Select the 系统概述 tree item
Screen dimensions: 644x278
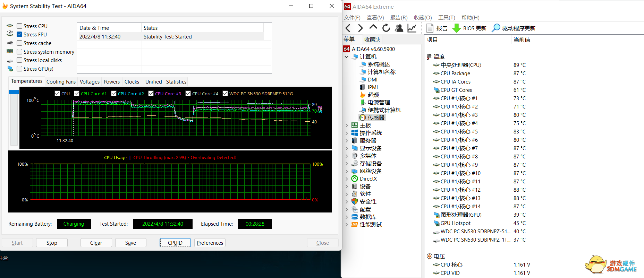(379, 64)
